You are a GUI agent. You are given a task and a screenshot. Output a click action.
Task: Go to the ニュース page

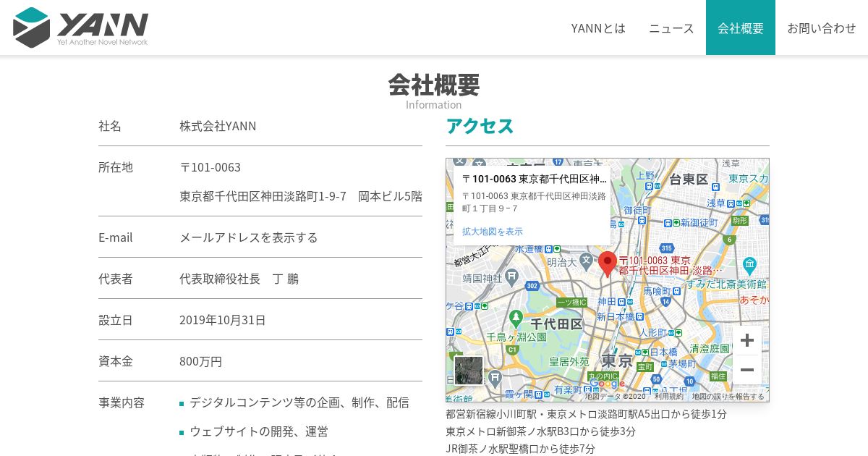671,28
